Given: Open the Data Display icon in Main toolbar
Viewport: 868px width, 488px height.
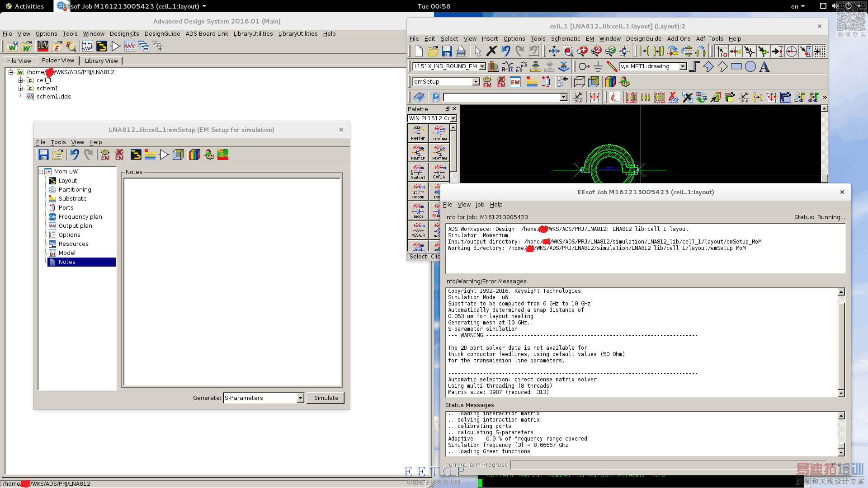Looking at the screenshot, I should point(129,47).
